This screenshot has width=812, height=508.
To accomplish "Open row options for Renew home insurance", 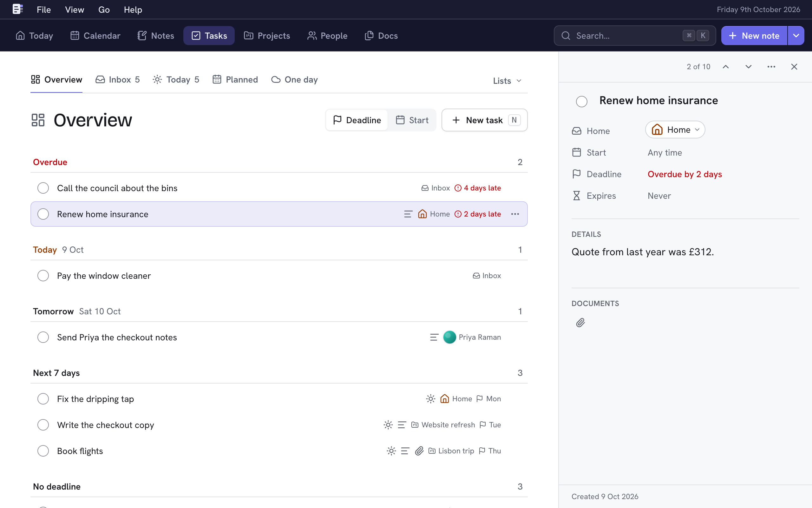I will [515, 214].
